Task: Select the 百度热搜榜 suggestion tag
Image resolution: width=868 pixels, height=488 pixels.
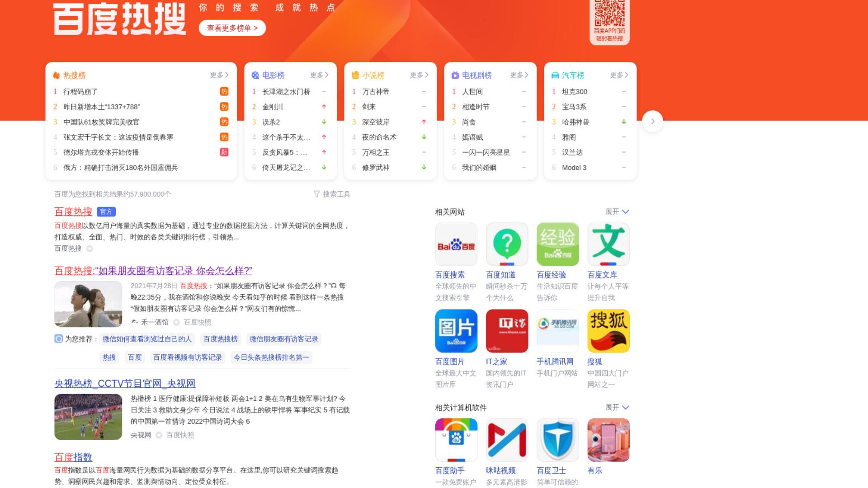Action: pos(221,339)
